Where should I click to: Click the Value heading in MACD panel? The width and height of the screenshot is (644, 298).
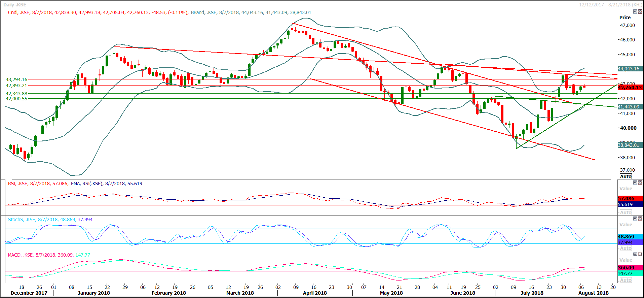click(x=626, y=260)
